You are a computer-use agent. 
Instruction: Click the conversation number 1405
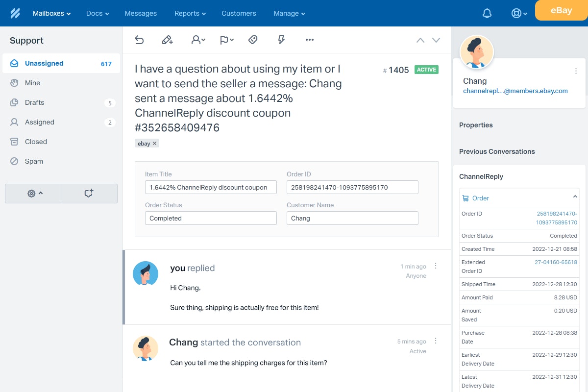[396, 70]
